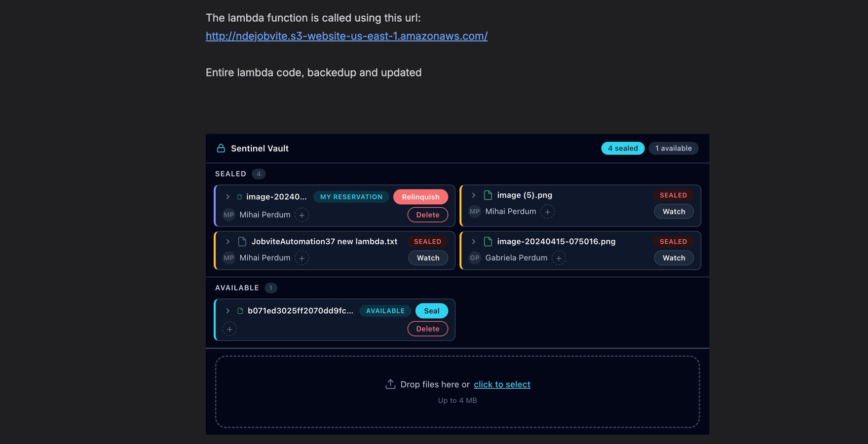868x444 pixels.
Task: Click the upload icon in the drop zone
Action: click(x=391, y=383)
